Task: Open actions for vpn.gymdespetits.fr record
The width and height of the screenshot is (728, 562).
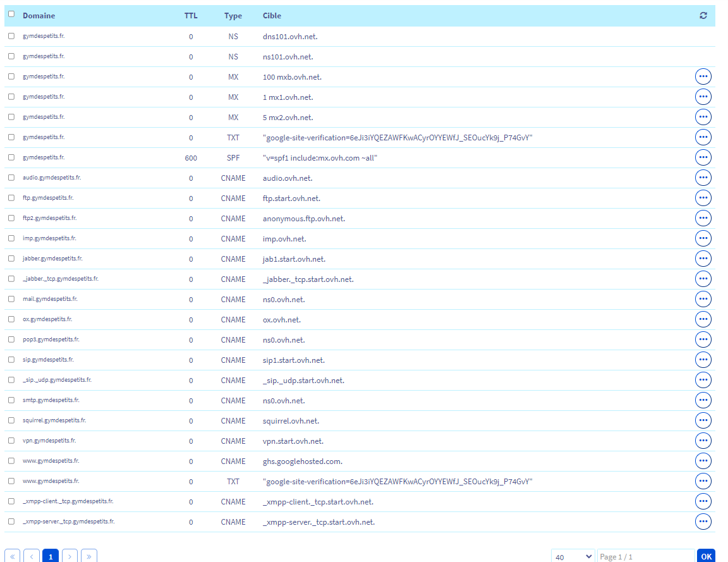Action: [703, 441]
